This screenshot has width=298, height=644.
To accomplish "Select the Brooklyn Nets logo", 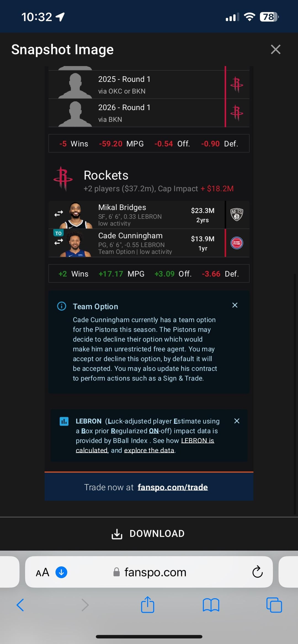I will tap(237, 214).
